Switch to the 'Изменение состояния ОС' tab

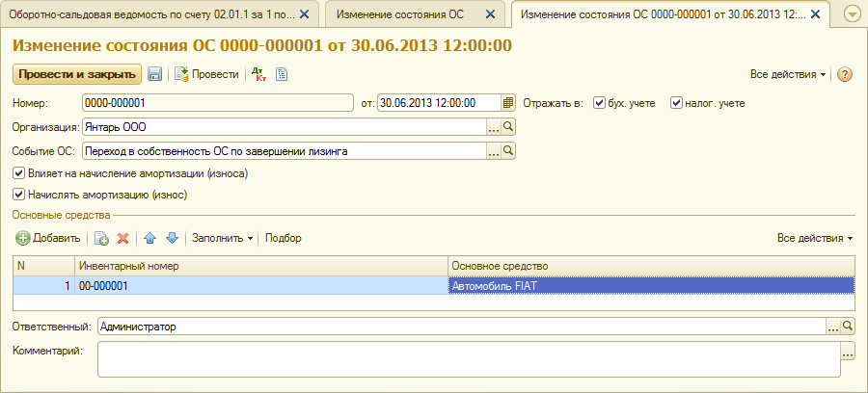tap(403, 14)
